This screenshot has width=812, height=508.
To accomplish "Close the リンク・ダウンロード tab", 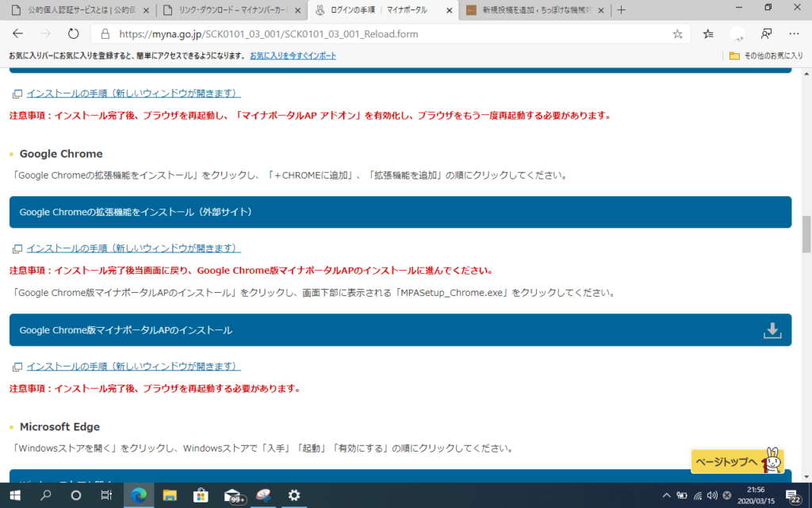I will pos(297,10).
